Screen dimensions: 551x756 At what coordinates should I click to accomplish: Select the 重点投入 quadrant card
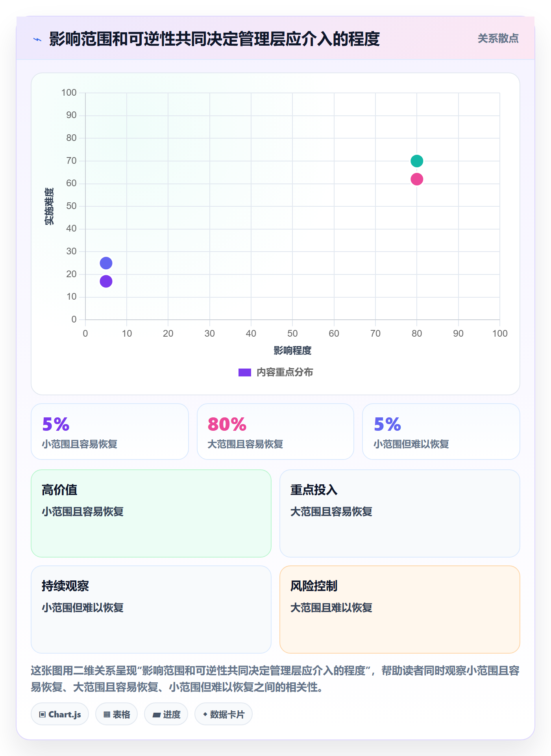(400, 513)
